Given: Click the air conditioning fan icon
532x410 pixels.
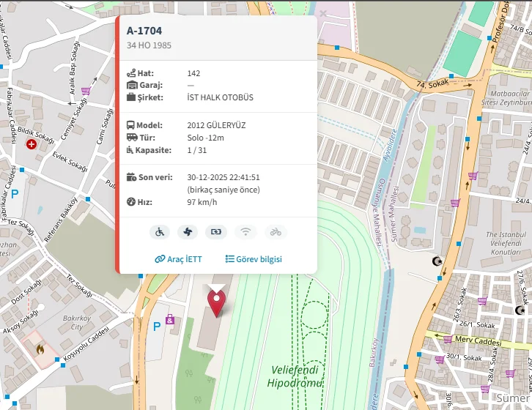Looking at the screenshot, I should pos(188,232).
